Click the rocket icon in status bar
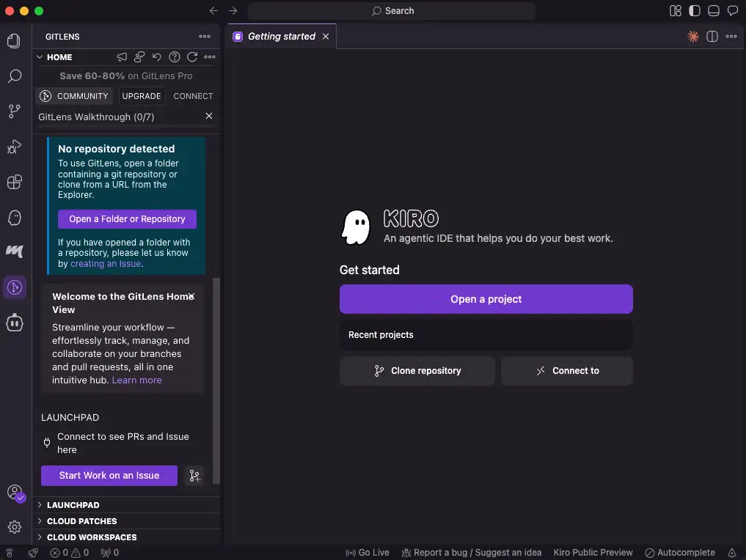Image resolution: width=746 pixels, height=560 pixels. [33, 553]
